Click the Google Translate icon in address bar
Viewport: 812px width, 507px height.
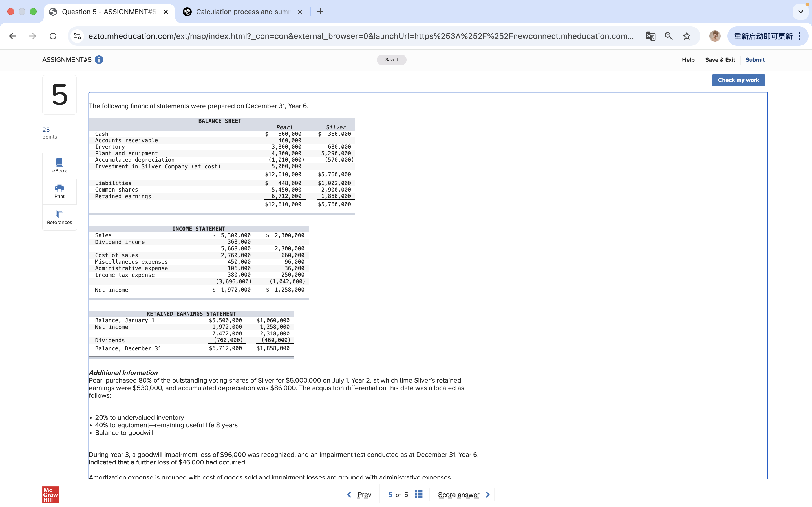650,36
